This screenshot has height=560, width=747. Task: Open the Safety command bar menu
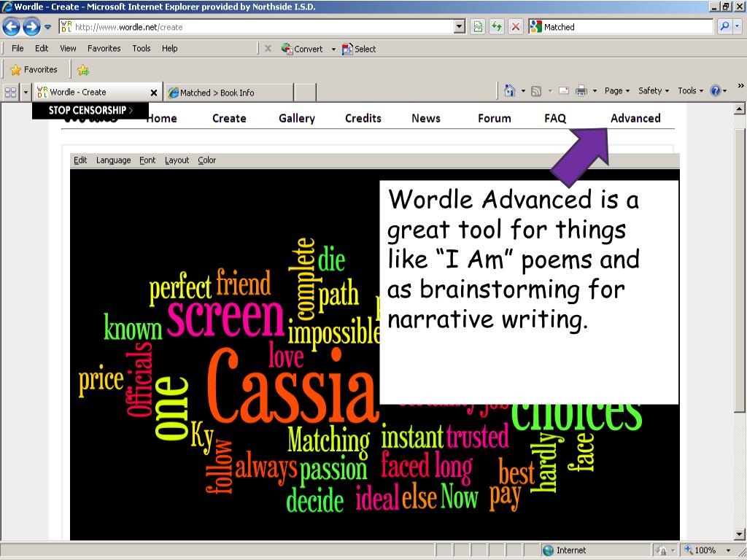click(x=654, y=90)
